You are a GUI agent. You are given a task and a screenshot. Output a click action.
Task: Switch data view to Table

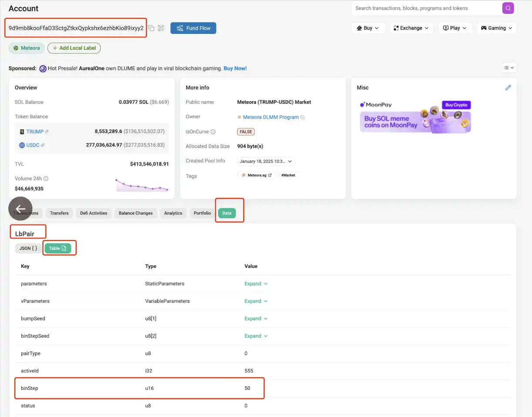click(x=57, y=248)
